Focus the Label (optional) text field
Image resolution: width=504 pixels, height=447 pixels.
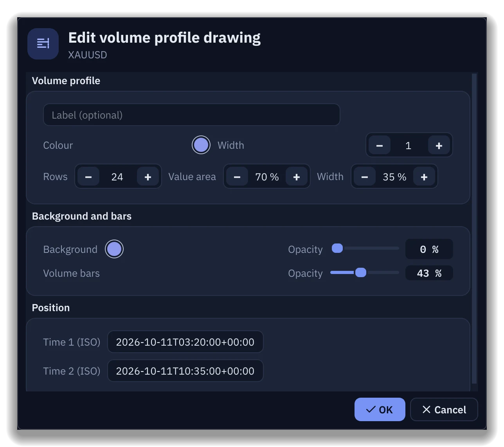click(x=192, y=115)
